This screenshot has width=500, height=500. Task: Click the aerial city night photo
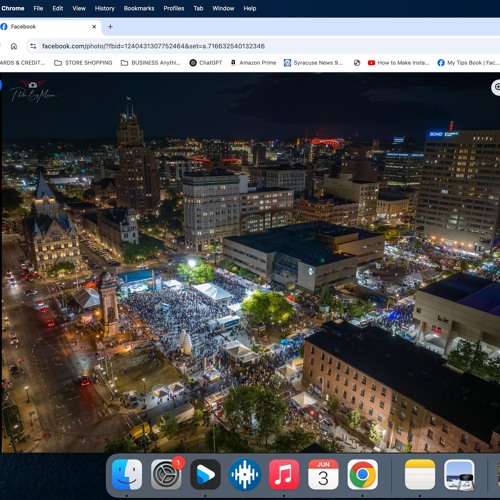pyautogui.click(x=251, y=263)
